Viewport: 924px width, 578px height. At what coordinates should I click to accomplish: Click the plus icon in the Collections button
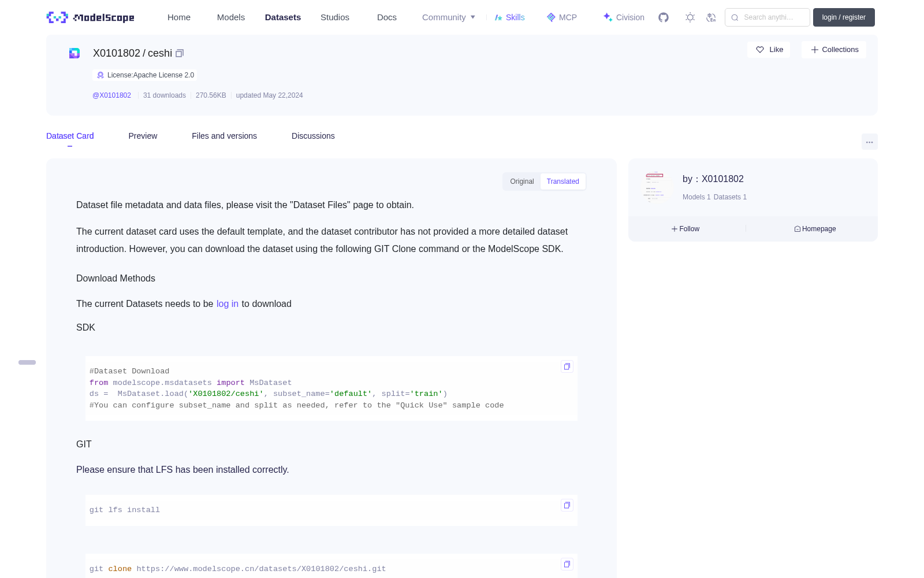pyautogui.click(x=815, y=50)
